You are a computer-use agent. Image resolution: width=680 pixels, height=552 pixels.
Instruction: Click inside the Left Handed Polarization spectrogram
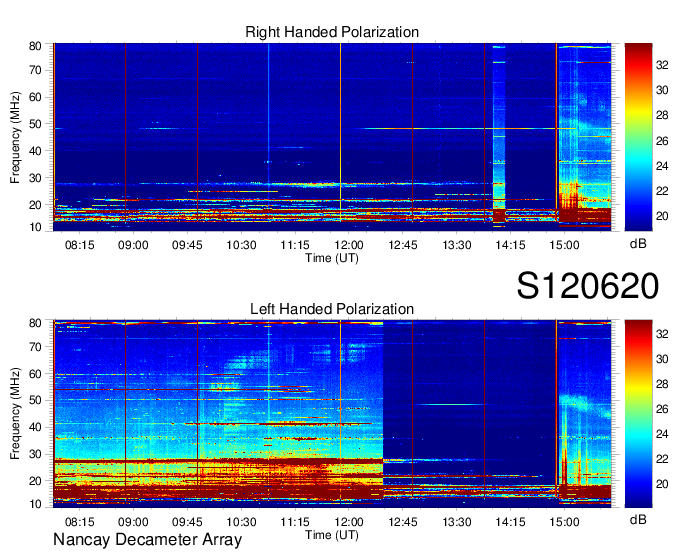click(332, 414)
